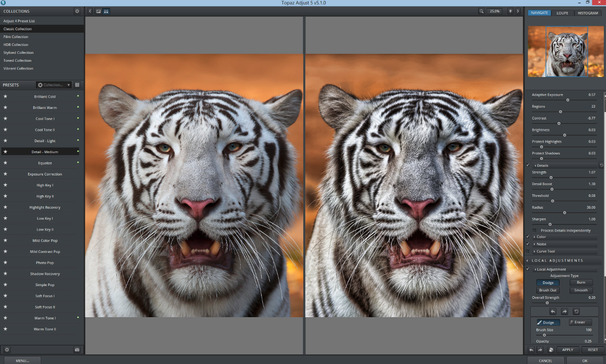The height and width of the screenshot is (364, 606).
Task: Disable the Noise section checkbox
Action: tap(528, 244)
